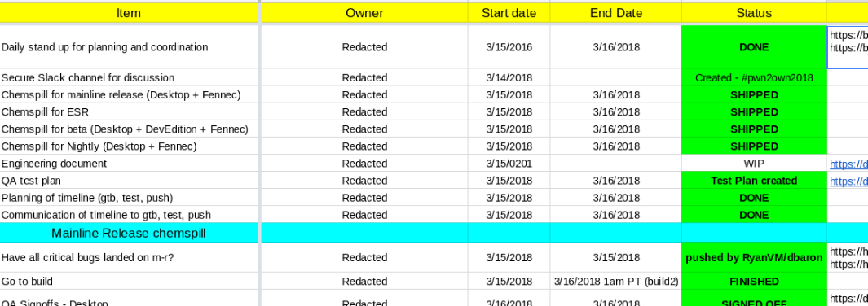The image size is (868, 306).
Task: Select the 3/16/2018 1am PT (build2) cell
Action: [x=615, y=281]
